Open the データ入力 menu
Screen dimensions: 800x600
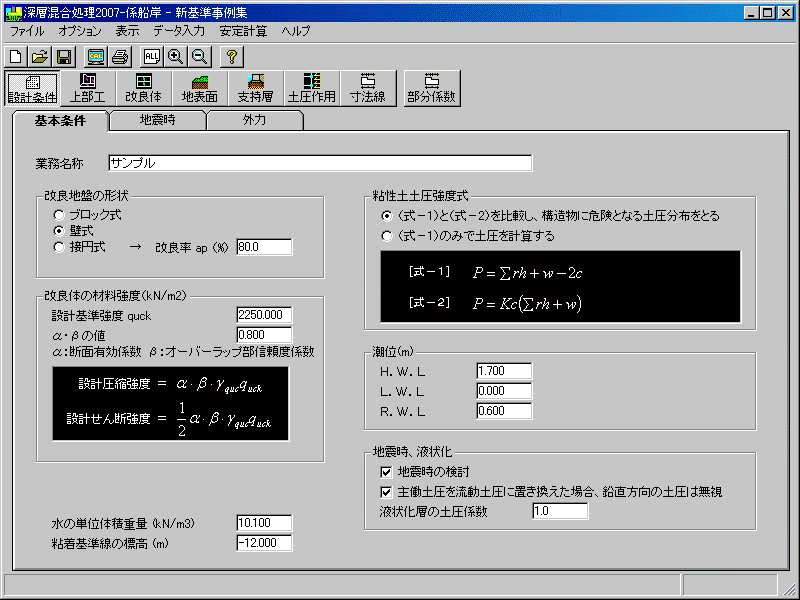coord(178,31)
